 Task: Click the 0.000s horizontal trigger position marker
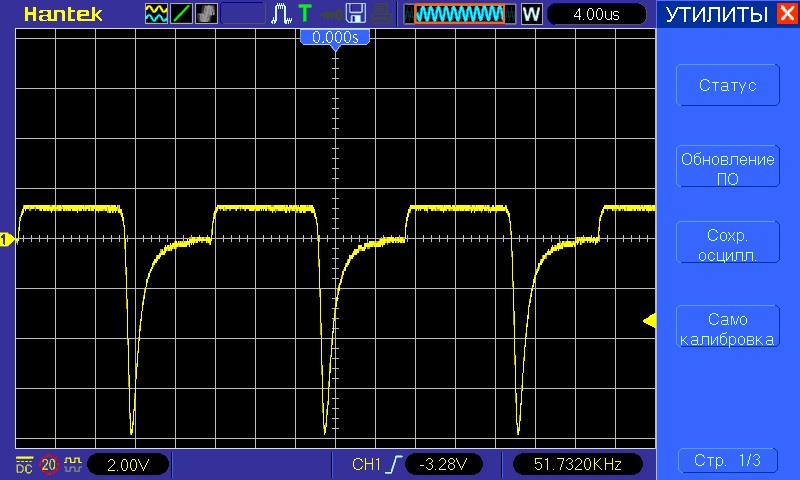point(336,37)
